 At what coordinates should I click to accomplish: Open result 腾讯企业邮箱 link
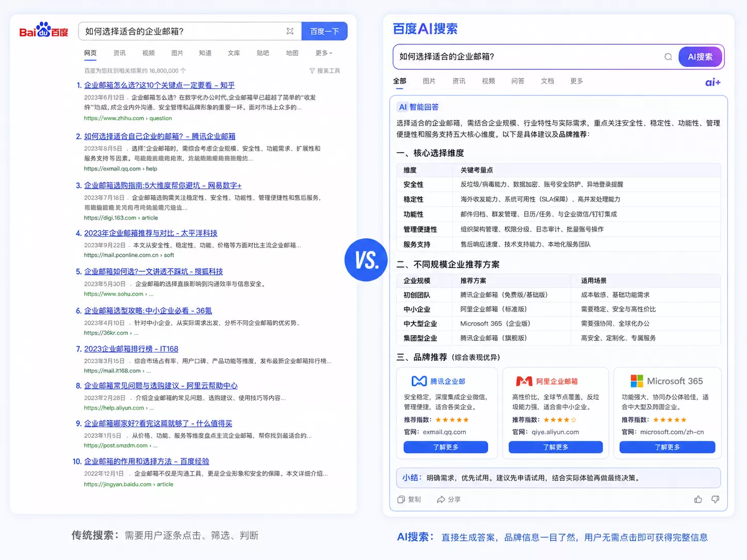point(159,136)
